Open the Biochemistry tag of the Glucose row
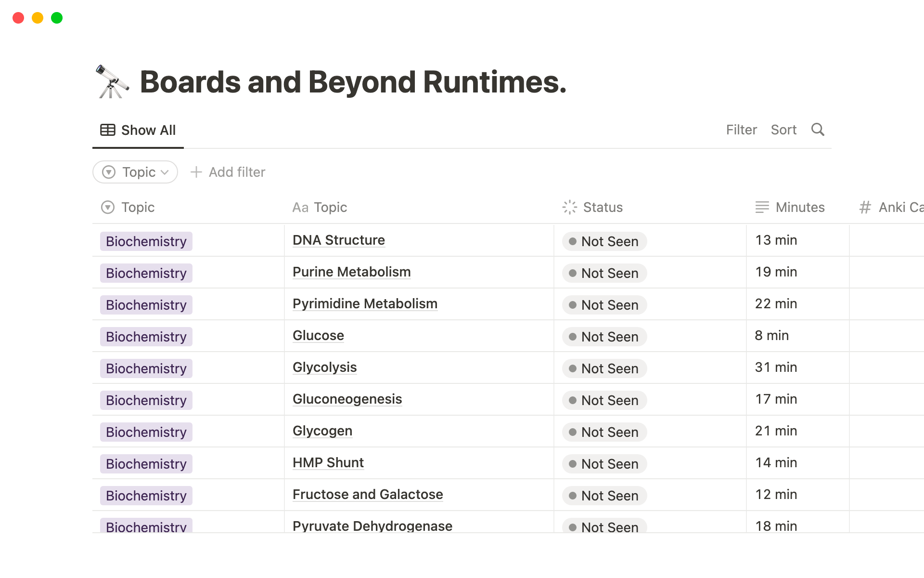Viewport: 924px width, 578px height. [x=146, y=337]
